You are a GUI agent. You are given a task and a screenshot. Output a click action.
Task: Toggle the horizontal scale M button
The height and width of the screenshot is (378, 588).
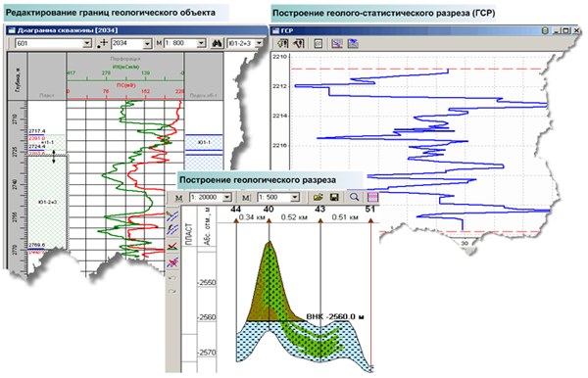179,198
